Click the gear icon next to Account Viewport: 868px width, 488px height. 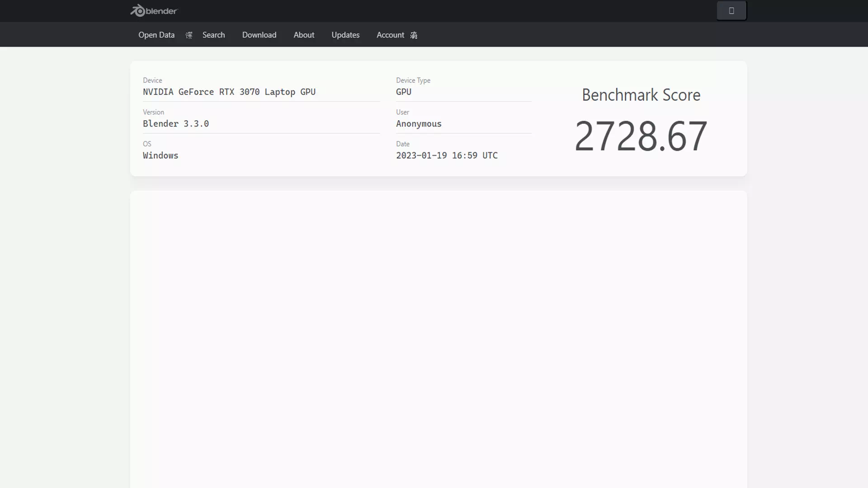tap(414, 35)
